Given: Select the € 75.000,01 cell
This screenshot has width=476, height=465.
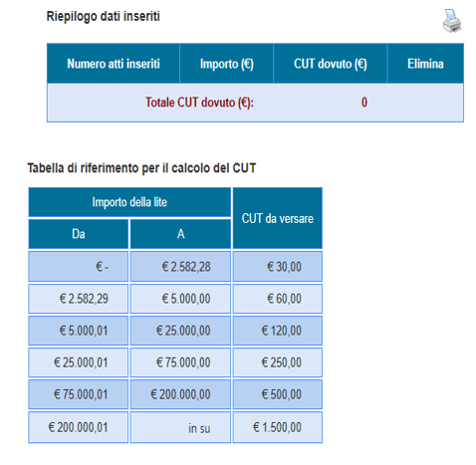Looking at the screenshot, I should point(79,394).
